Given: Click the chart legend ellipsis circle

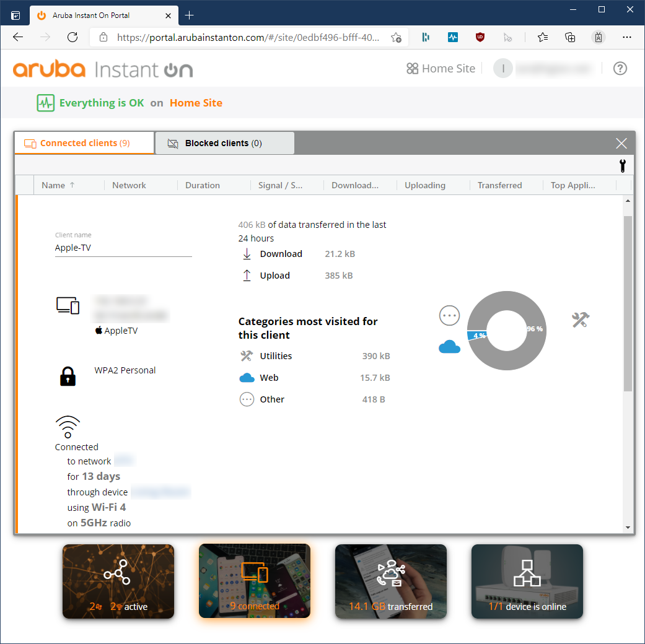Looking at the screenshot, I should [x=449, y=315].
